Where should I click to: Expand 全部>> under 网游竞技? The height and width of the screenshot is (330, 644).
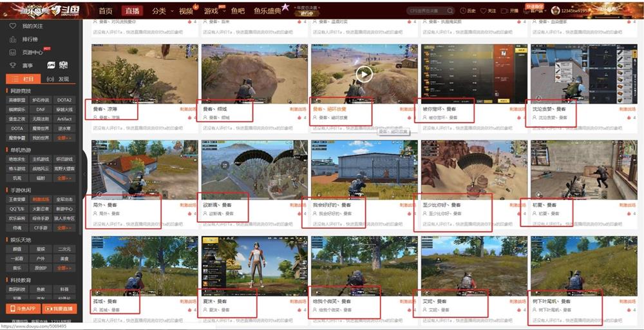tap(64, 138)
